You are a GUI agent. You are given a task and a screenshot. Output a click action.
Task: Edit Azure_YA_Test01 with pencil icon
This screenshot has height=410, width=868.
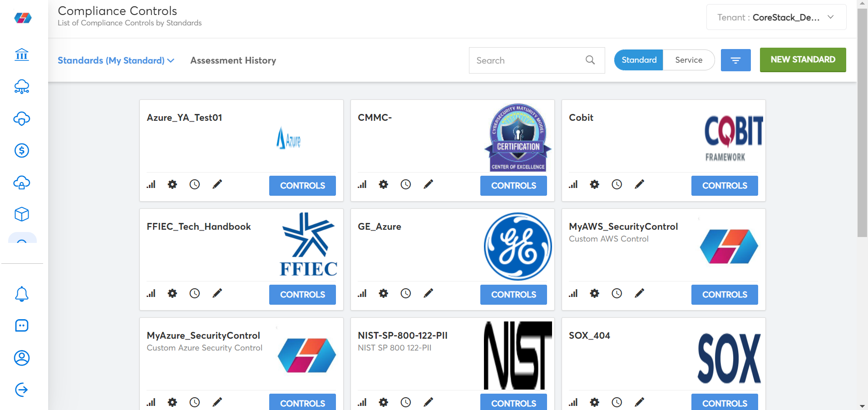point(217,184)
